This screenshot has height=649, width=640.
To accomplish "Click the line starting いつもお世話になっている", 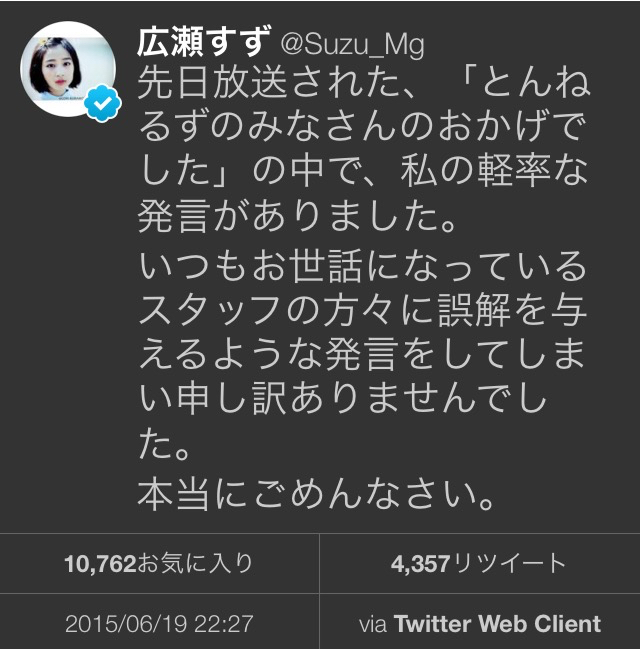I will coord(363,264).
